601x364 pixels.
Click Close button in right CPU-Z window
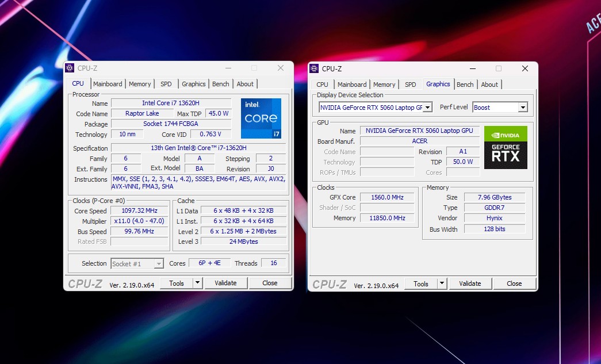click(514, 283)
